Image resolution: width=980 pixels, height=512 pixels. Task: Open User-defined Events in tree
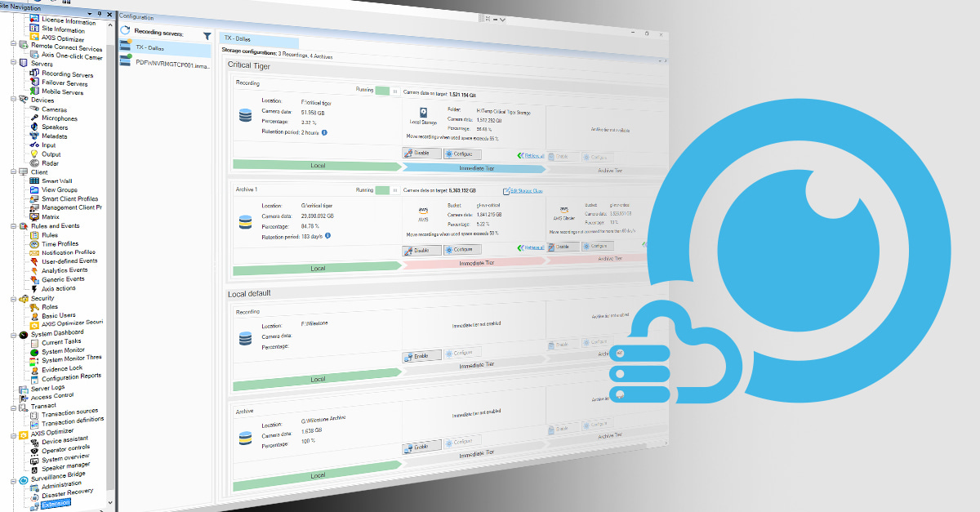(x=69, y=261)
